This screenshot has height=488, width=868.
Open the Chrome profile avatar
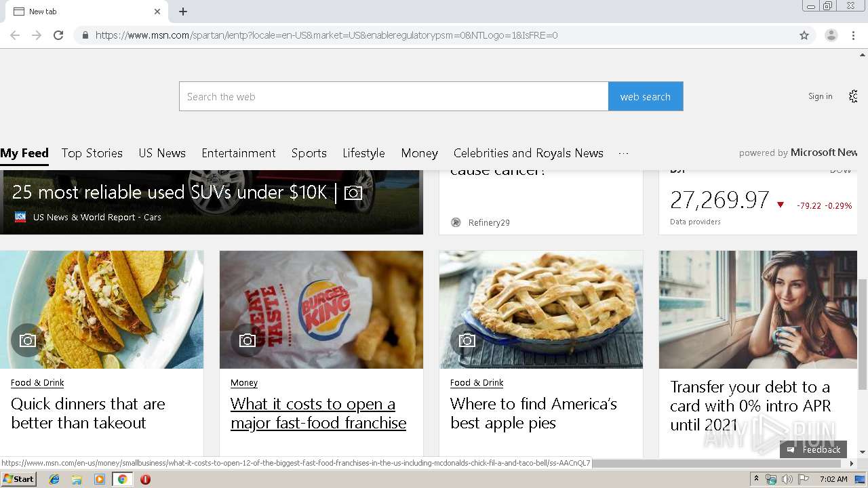point(831,35)
